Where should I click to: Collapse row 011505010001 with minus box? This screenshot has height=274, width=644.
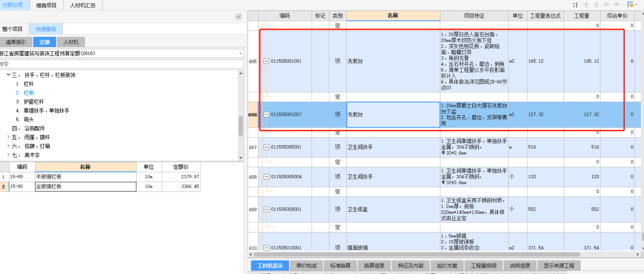click(x=266, y=248)
